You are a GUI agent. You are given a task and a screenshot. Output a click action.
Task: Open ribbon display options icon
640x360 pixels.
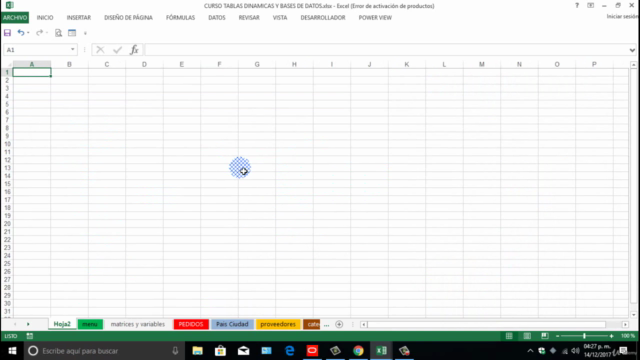pyautogui.click(x=591, y=5)
